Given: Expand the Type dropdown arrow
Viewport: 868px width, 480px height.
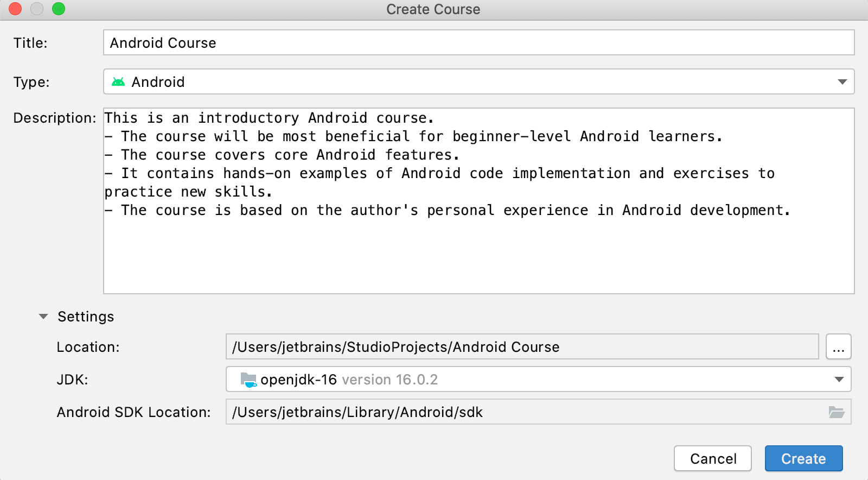Looking at the screenshot, I should pyautogui.click(x=842, y=82).
